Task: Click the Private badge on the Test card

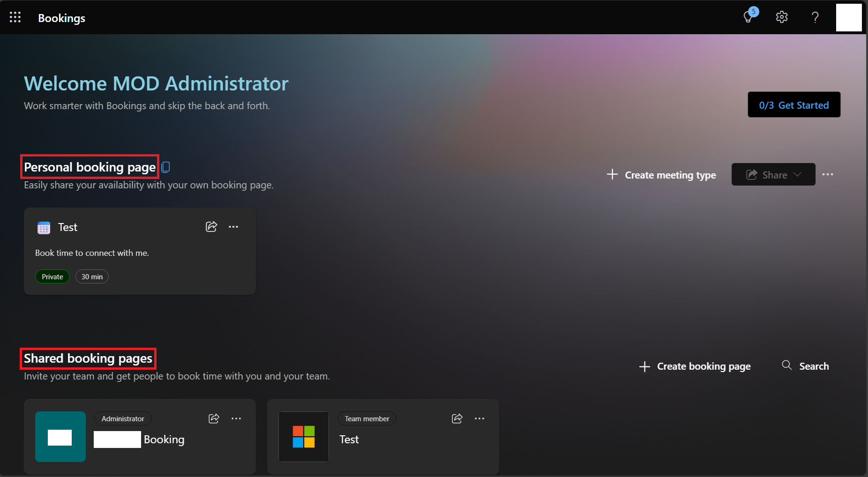Action: pos(52,276)
